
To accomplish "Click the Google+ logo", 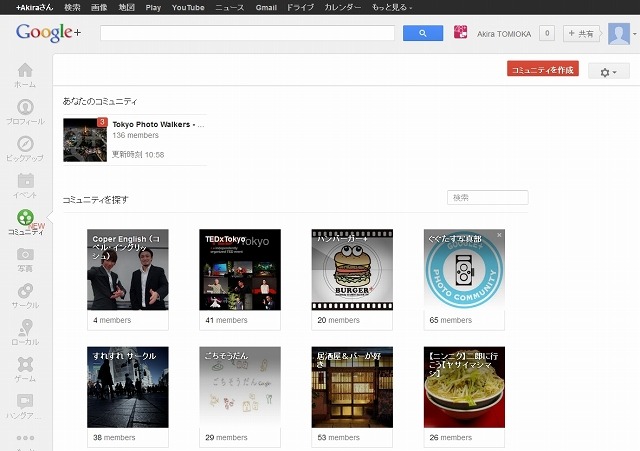I will (x=48, y=33).
